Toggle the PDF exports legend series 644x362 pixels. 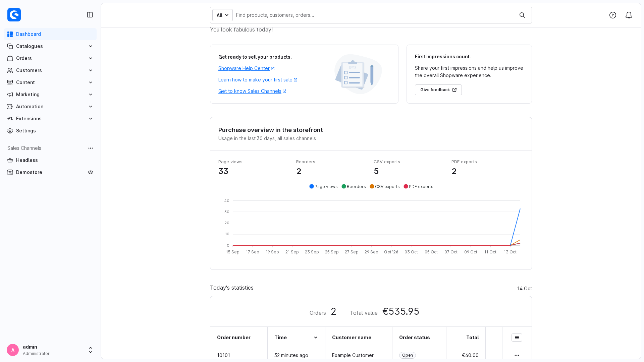419,187
